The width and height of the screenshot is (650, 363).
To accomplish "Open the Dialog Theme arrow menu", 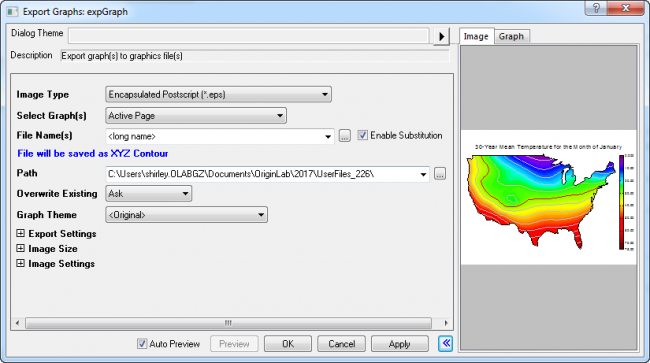I will click(x=441, y=36).
